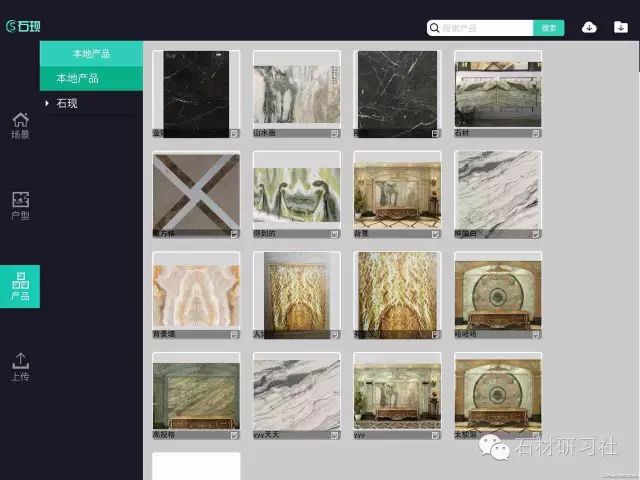The image size is (640, 480).
Task: Select the round medallion wall thumbnail in the third row
Action: 498,295
